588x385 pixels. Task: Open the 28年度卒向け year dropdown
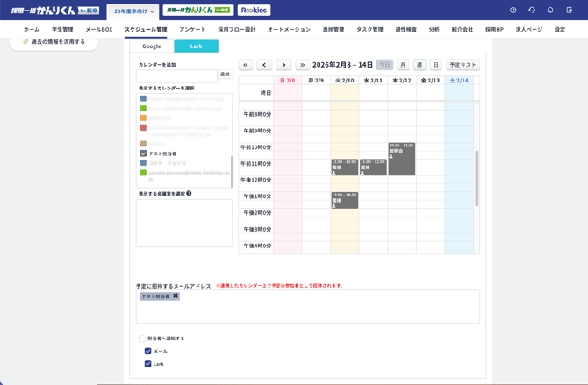[x=133, y=11]
